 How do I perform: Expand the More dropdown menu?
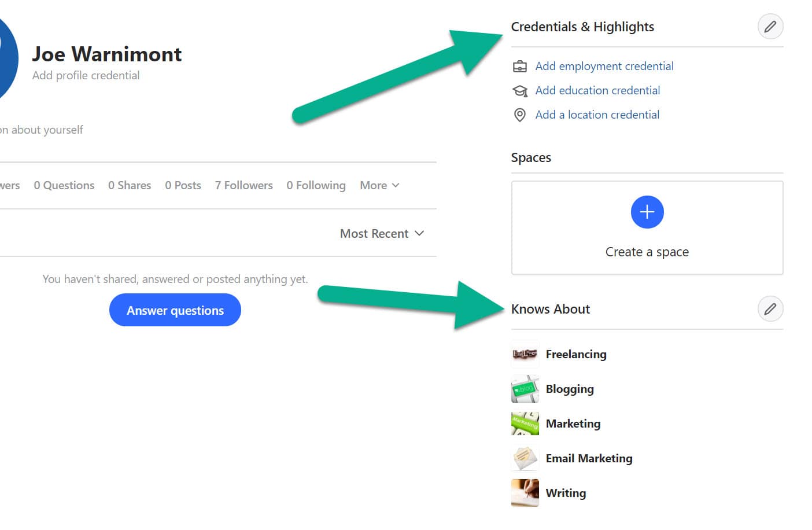[379, 185]
